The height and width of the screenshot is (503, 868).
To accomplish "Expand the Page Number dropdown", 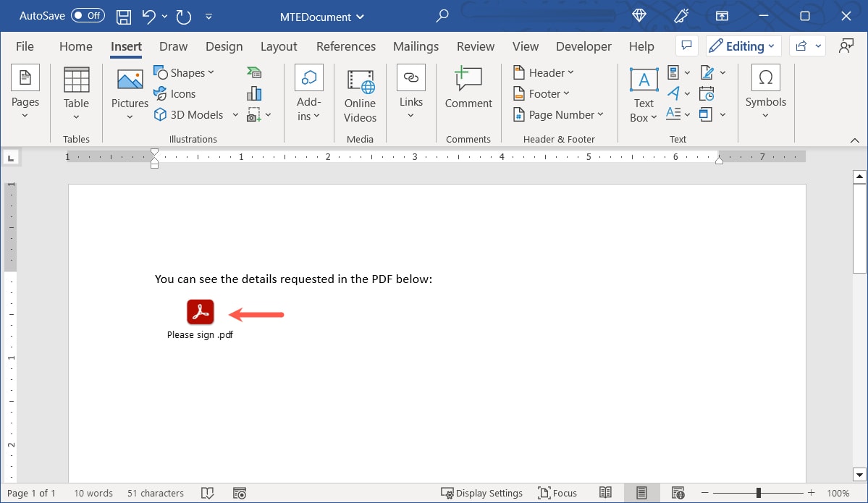I will tap(558, 114).
